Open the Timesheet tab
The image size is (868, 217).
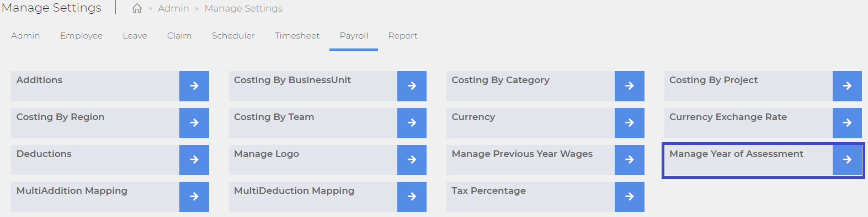click(x=297, y=36)
